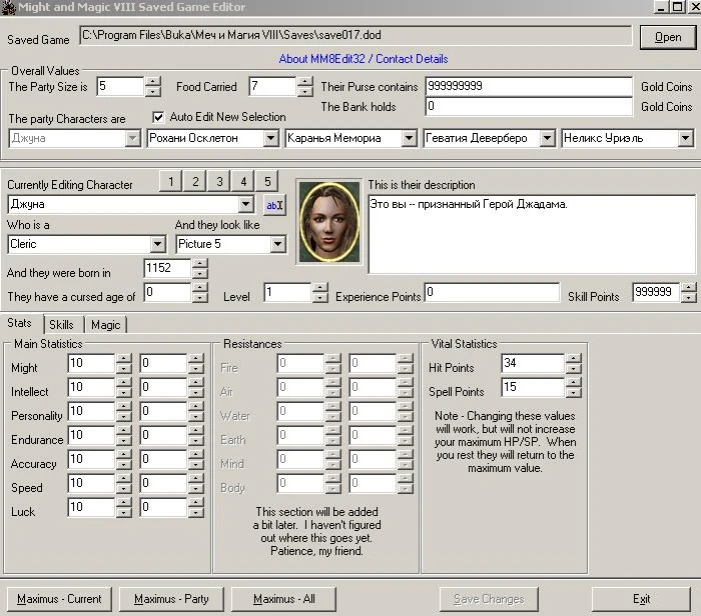The image size is (701, 616).
Task: Open the Геватия Деверберо party dropdown
Action: 547,138
